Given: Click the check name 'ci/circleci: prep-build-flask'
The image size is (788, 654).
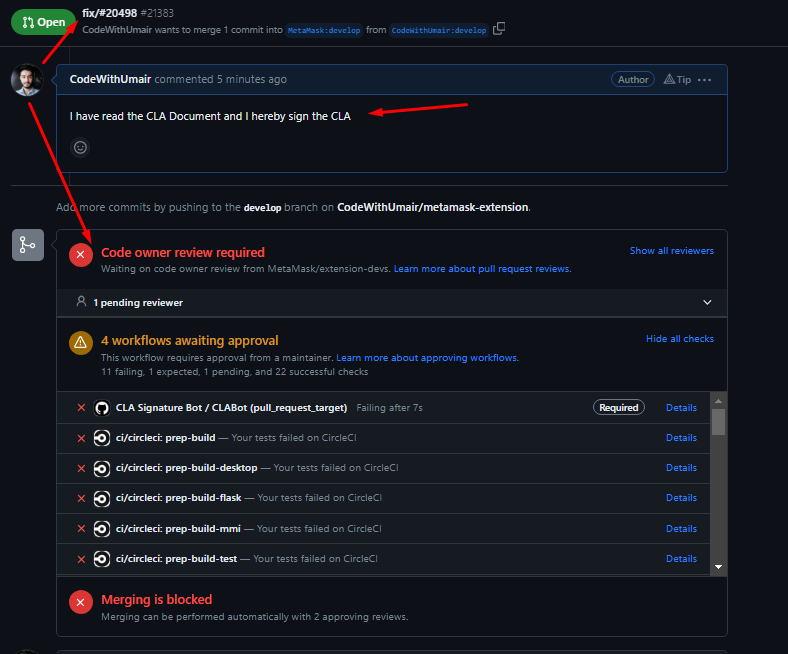Looking at the screenshot, I should (x=178, y=498).
